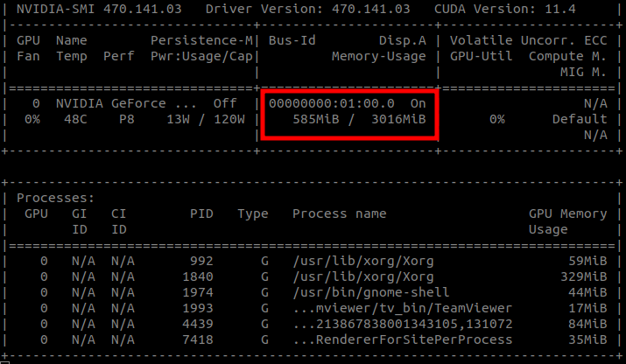
Task: Click the GPU-Util column header
Action: (x=481, y=56)
